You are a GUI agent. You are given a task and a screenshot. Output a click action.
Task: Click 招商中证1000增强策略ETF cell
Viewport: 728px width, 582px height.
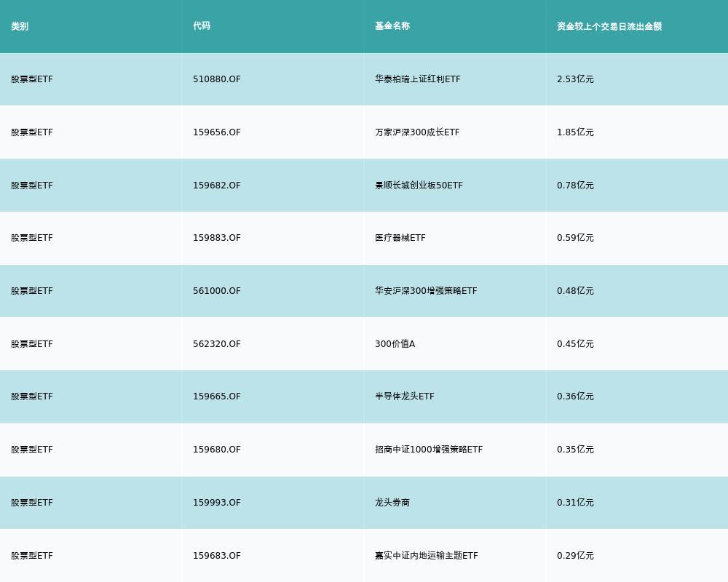coord(429,450)
